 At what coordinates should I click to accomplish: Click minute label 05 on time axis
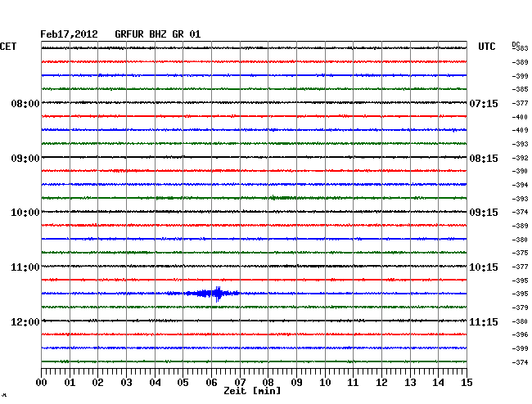point(183,383)
